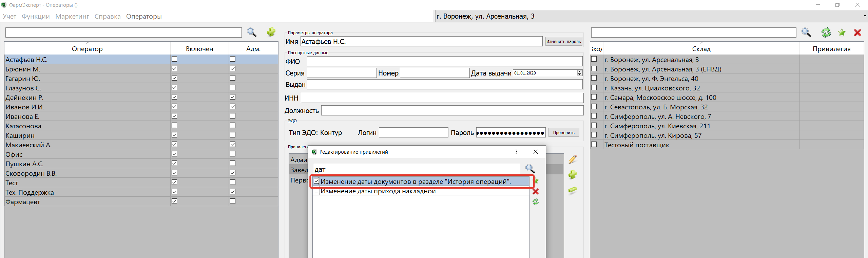Click the green plus icon above the operator list

tap(271, 32)
